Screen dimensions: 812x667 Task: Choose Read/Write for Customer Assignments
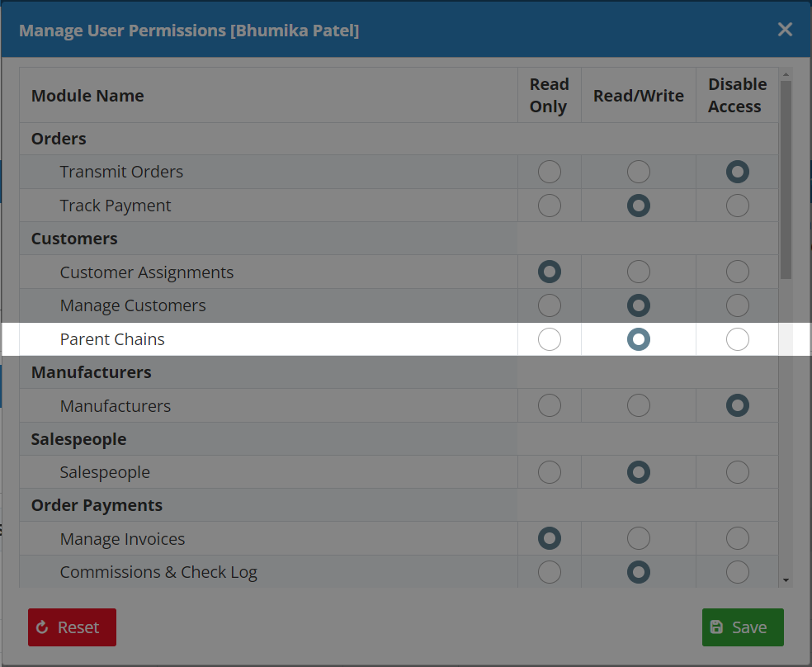[638, 272]
